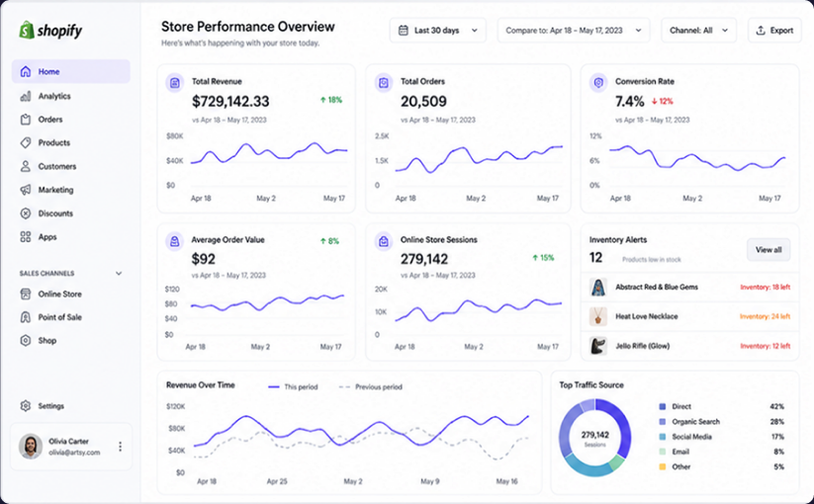This screenshot has height=504, width=814.
Task: Click the This period legend entry
Action: (x=293, y=386)
